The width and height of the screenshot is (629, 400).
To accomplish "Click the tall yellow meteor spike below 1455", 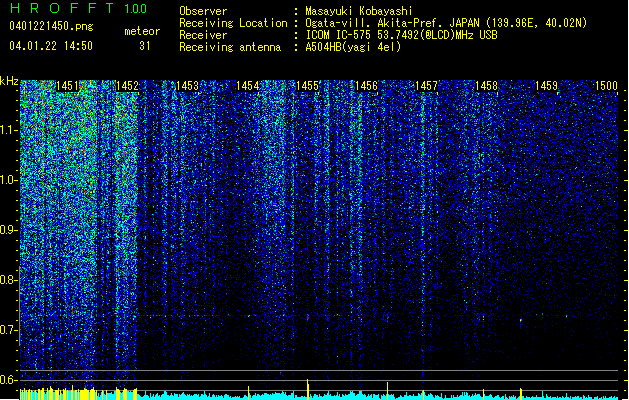I will pos(308,389).
